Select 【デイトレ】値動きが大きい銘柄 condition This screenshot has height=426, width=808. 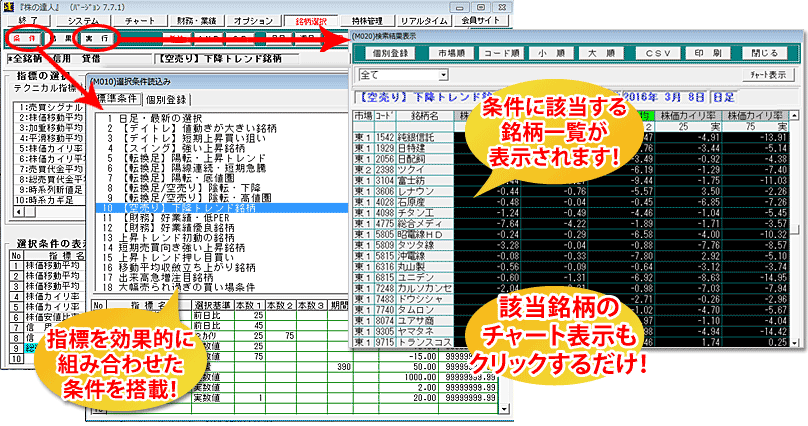click(222, 128)
